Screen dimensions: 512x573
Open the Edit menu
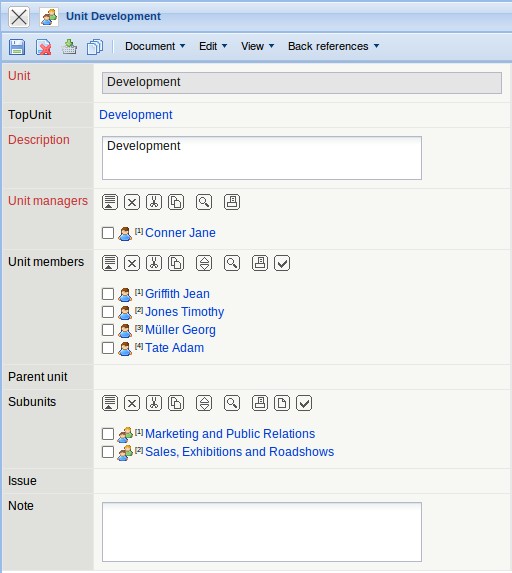(213, 46)
